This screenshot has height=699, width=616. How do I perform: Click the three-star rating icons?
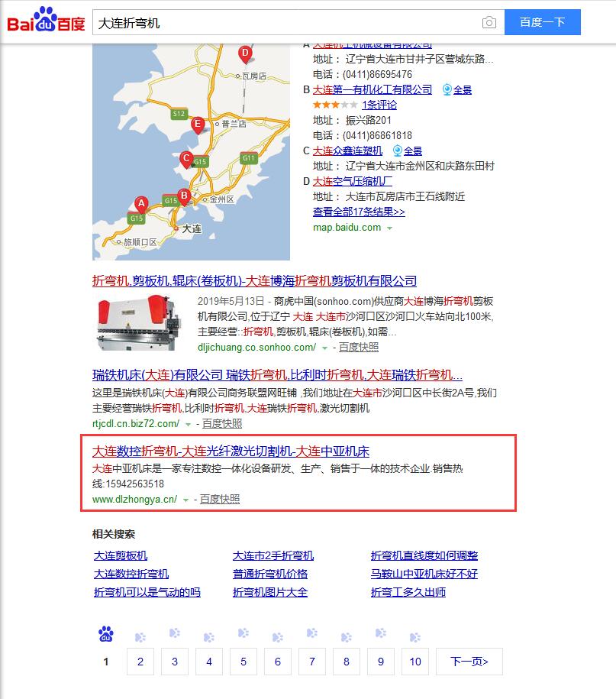coord(335,105)
